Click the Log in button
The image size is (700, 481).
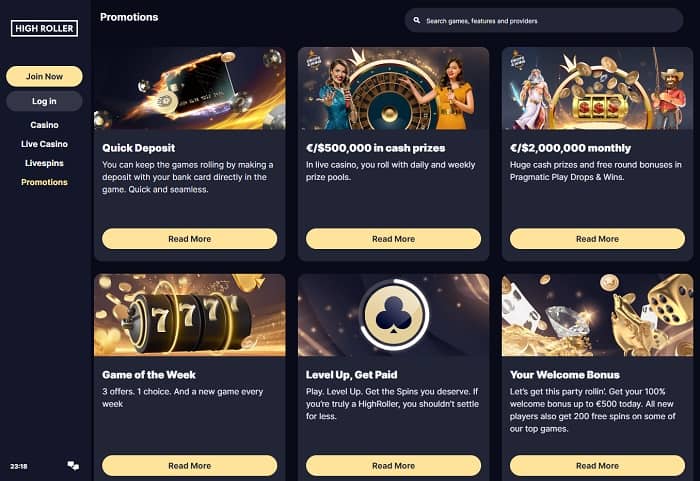coord(44,101)
